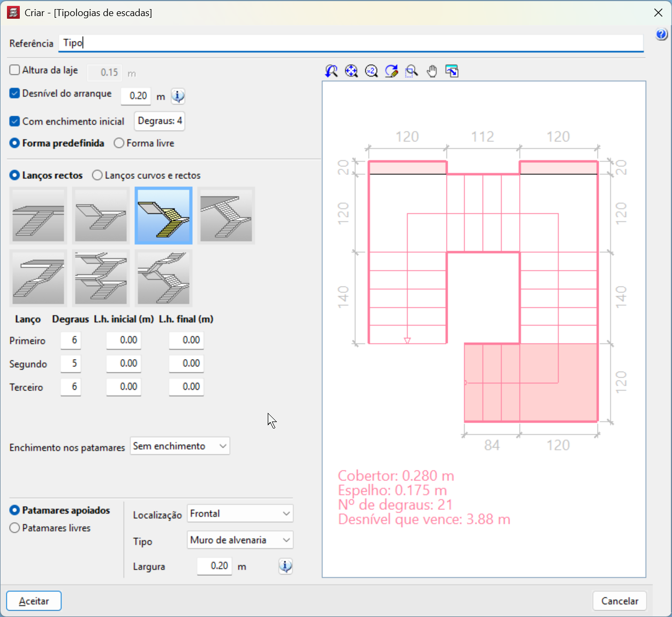Open the Enchimento nos patamares dropdown
672x617 pixels.
[x=179, y=446]
